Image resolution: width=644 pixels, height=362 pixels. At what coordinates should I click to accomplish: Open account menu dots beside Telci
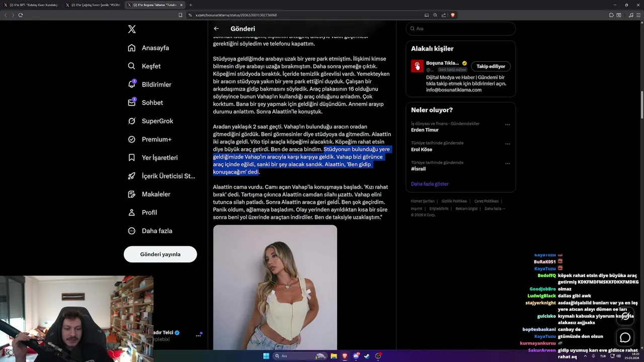coord(198,336)
